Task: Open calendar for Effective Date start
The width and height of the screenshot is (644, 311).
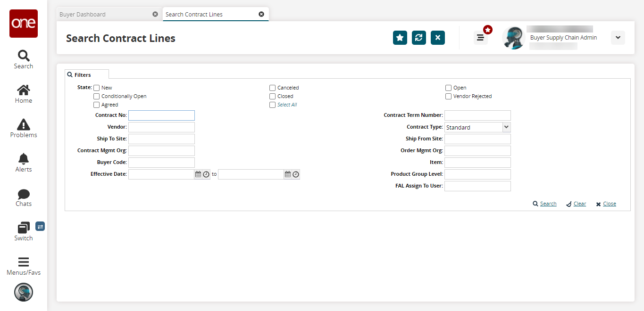Action: [x=198, y=174]
